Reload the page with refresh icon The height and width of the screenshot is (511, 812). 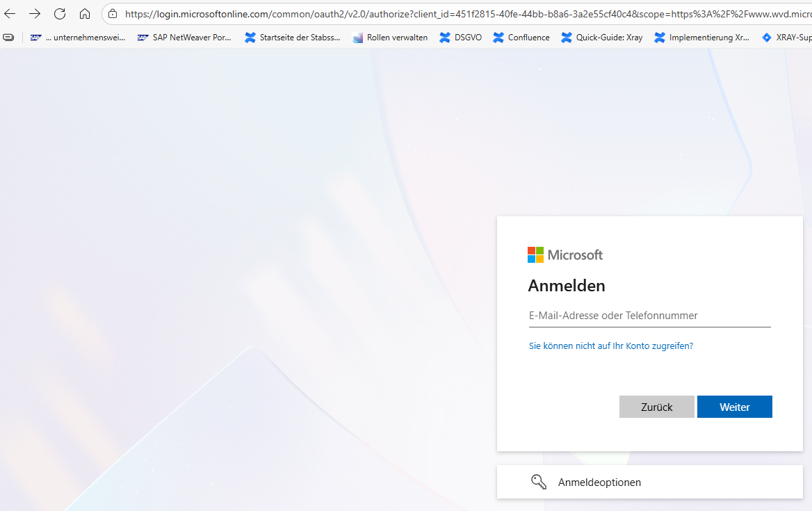60,14
